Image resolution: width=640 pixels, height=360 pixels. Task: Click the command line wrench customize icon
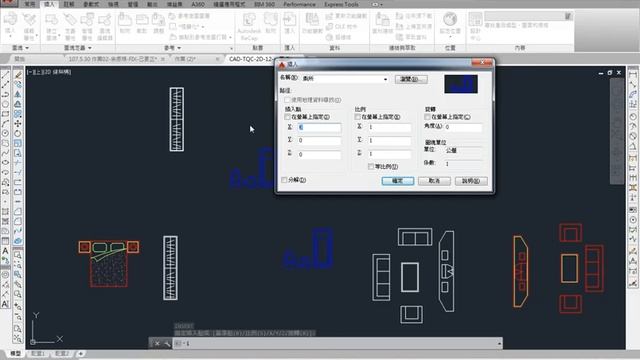click(167, 344)
